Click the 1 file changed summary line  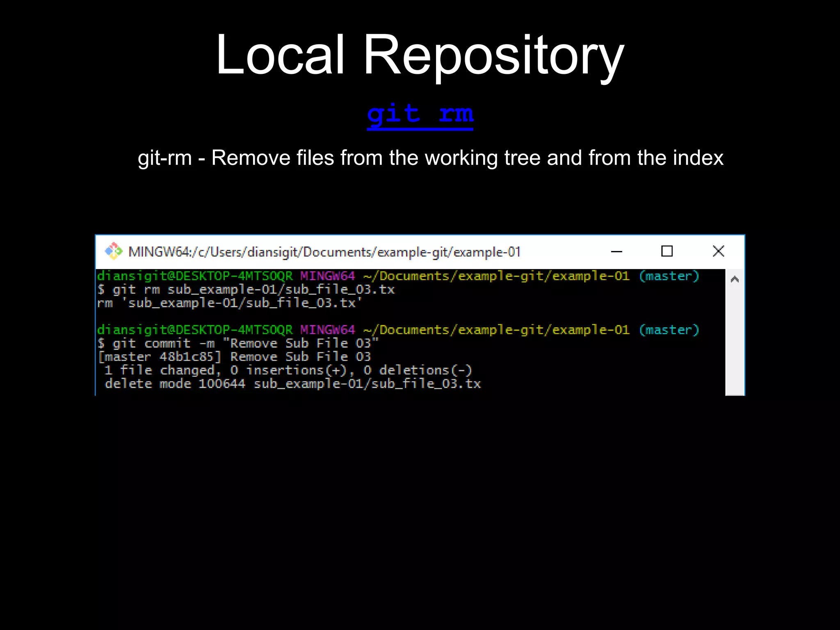pyautogui.click(x=287, y=370)
